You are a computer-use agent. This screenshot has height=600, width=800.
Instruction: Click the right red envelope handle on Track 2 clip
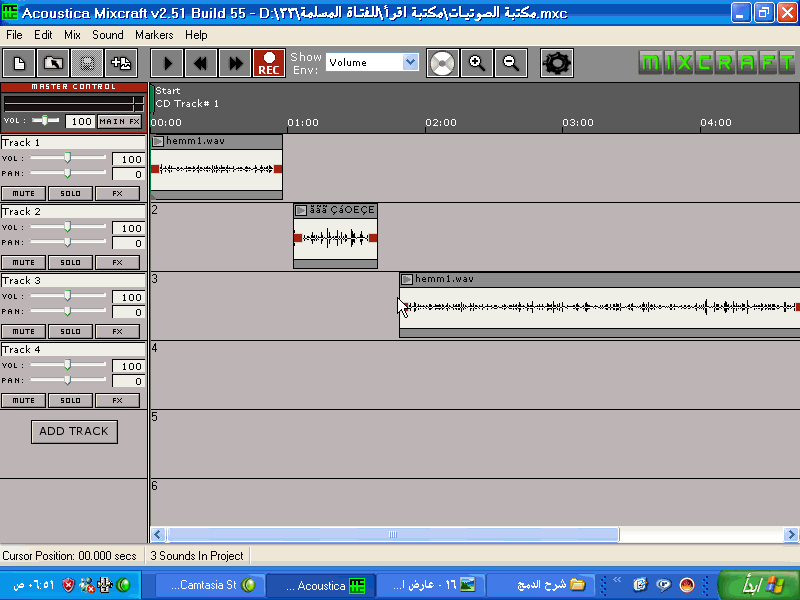coord(373,238)
